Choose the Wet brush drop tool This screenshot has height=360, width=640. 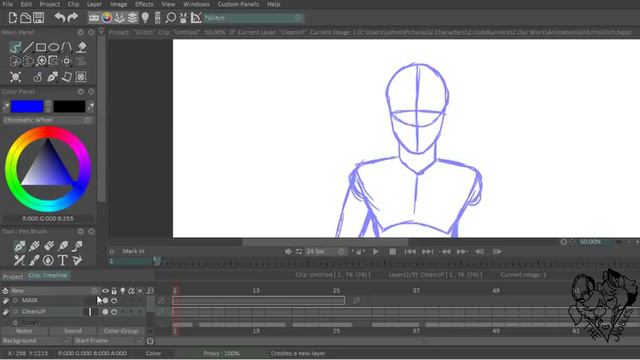(48, 260)
